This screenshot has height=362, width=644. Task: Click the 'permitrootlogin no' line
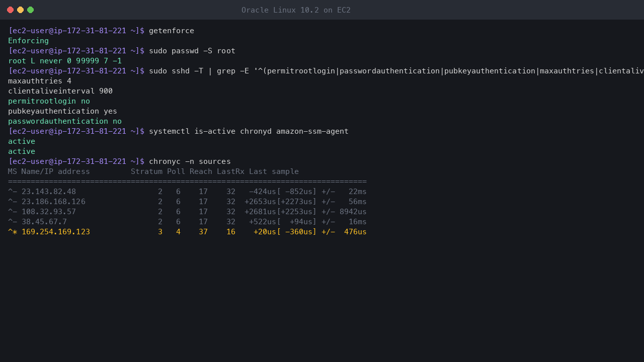tap(49, 101)
